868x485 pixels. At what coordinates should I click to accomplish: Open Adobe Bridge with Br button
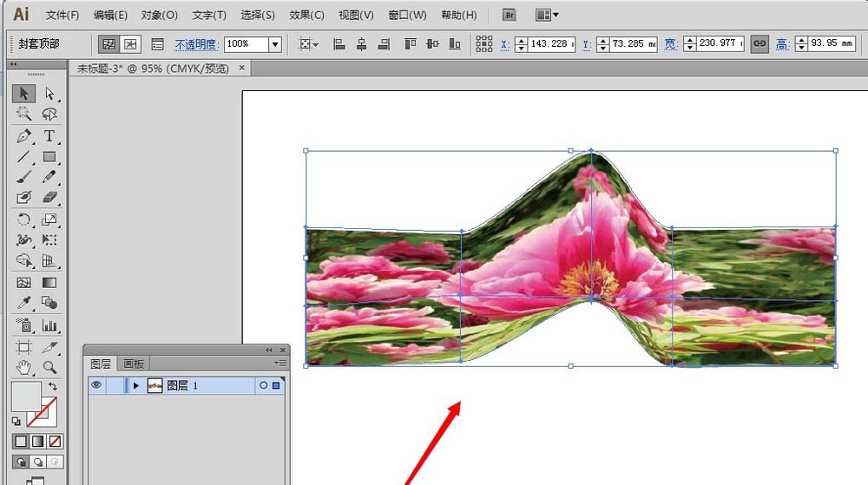click(x=510, y=15)
